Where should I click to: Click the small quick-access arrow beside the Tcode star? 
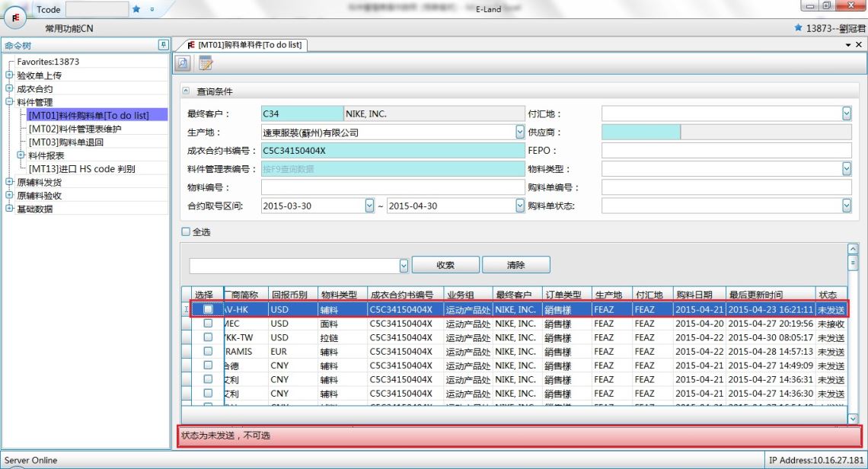pos(152,9)
